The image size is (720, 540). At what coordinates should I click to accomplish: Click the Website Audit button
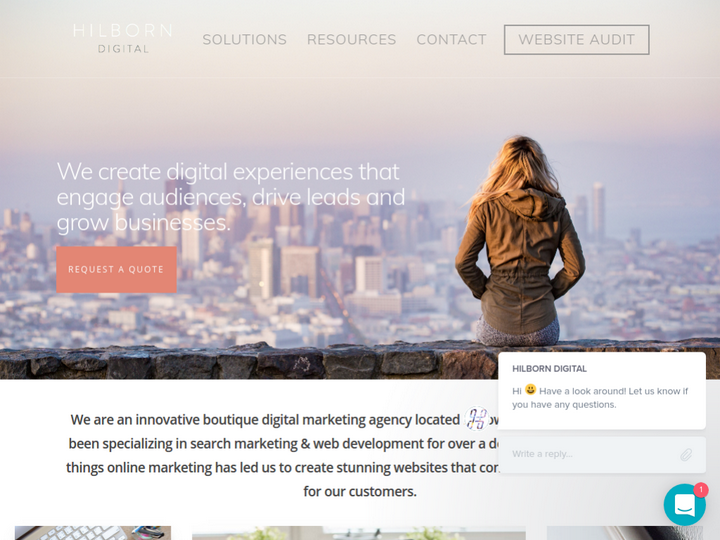coord(576,39)
